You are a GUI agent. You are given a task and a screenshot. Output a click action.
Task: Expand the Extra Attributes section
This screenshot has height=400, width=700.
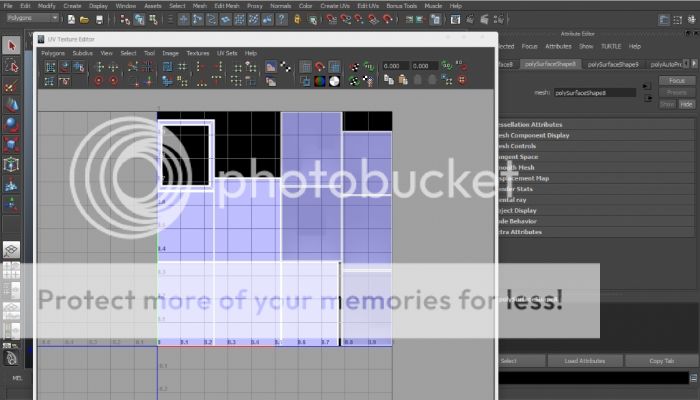click(x=596, y=232)
